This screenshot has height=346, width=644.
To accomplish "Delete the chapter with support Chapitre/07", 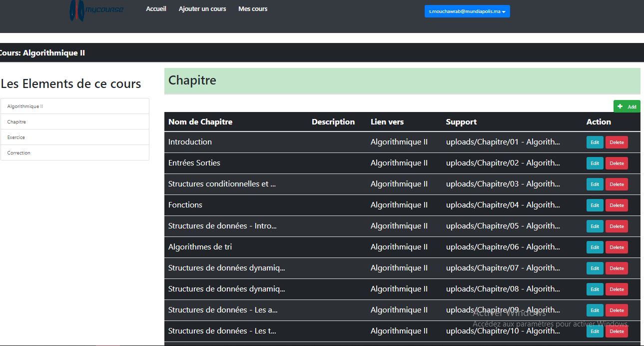I will [617, 268].
